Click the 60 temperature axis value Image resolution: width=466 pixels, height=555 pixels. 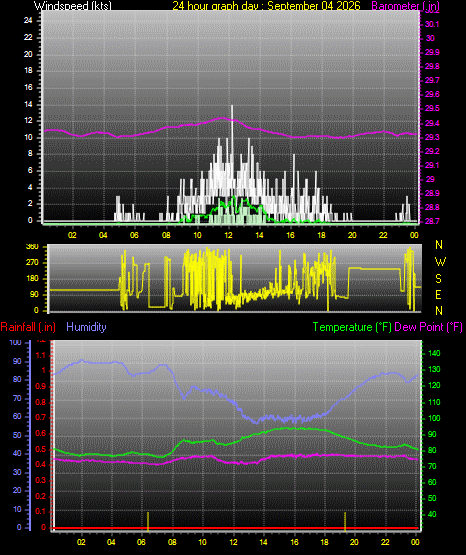coord(432,482)
